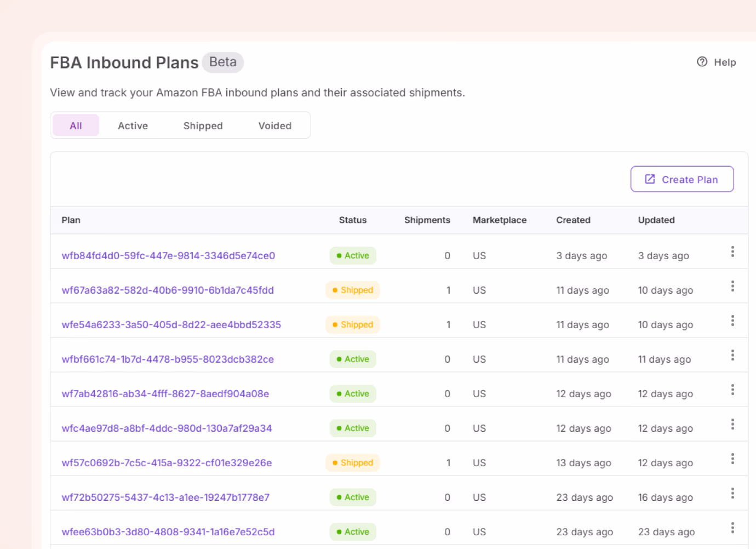Open plan wfbf661c74-1b7d-4478-b955-8023dcb382ce
Viewport: 756px width, 549px height.
pos(168,359)
